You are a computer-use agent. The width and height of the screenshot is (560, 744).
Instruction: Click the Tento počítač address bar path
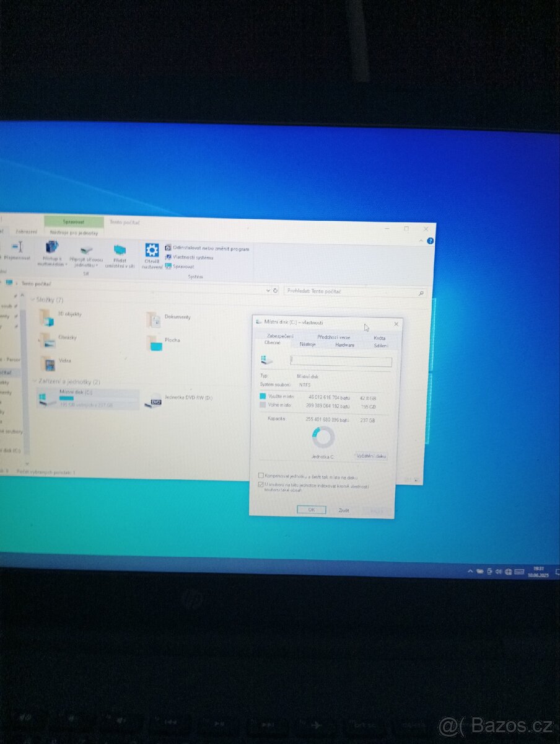pos(37,283)
